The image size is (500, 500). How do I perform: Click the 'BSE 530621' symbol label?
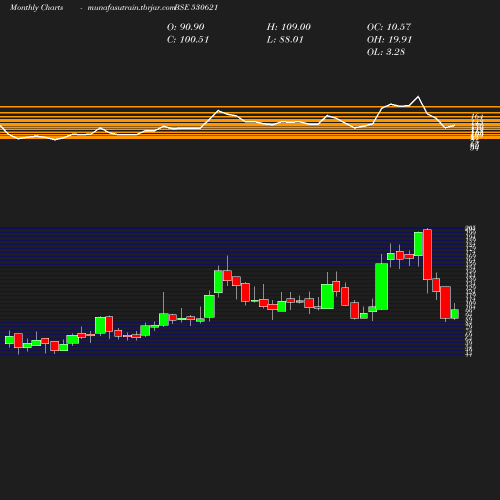(x=196, y=8)
